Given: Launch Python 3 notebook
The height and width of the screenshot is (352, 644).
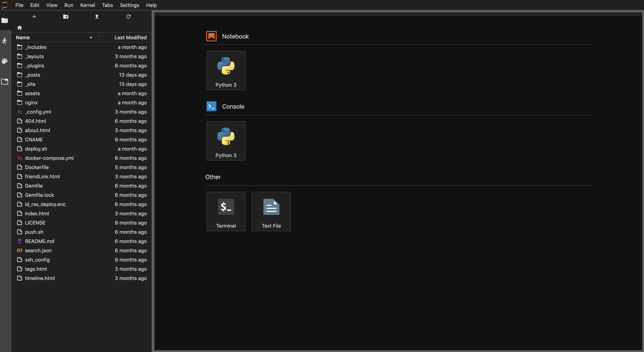Looking at the screenshot, I should point(226,70).
